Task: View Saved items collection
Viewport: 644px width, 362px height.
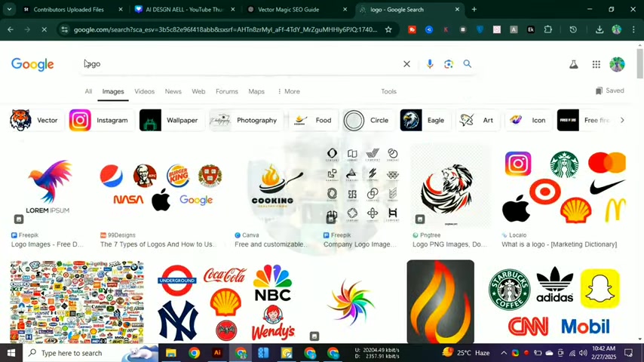Action: point(610,90)
